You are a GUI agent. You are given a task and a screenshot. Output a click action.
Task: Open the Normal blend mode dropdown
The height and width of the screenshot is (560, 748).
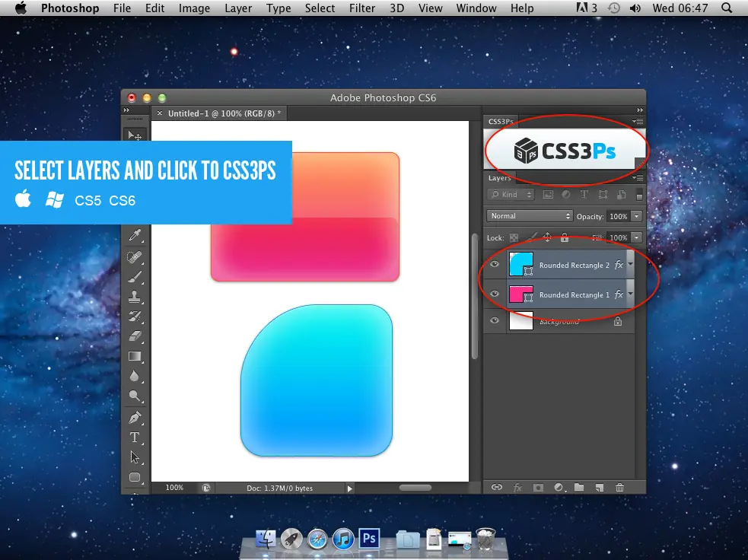[529, 216]
